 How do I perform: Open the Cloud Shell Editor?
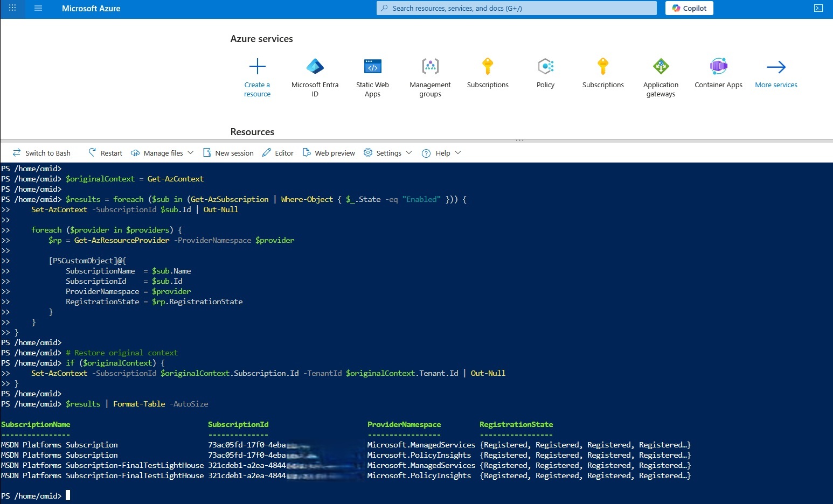277,153
